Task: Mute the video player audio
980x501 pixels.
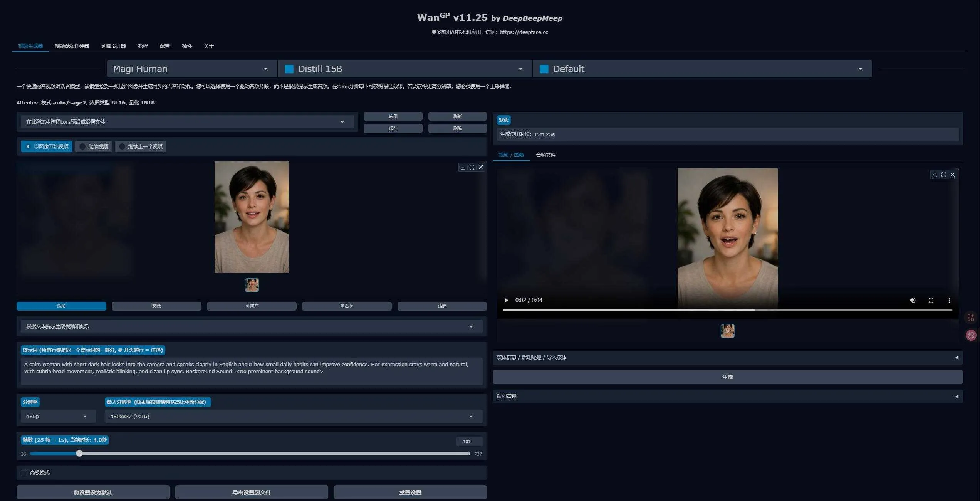Action: click(912, 300)
